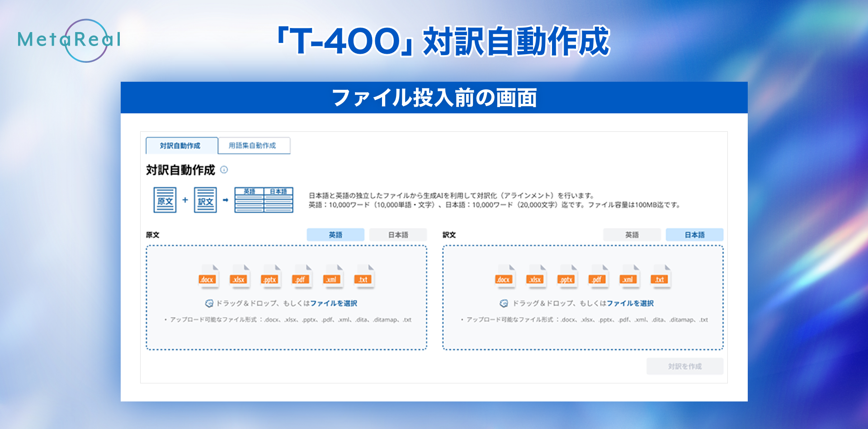
Task: Click ファイルを選択 link in 訳文 area
Action: click(630, 303)
